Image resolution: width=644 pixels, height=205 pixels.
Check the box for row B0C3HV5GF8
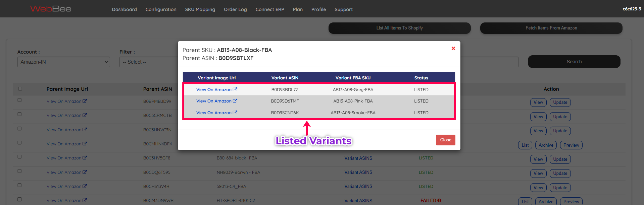pyautogui.click(x=19, y=157)
